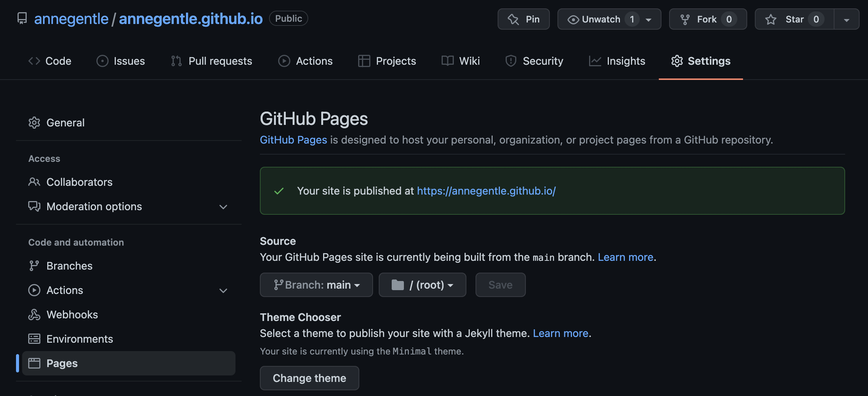Open the folder (root) selector
This screenshot has width=868, height=396.
point(422,285)
